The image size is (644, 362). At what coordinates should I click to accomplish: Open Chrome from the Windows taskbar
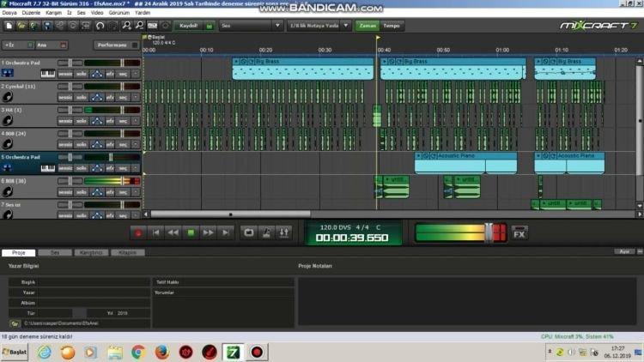click(x=138, y=353)
